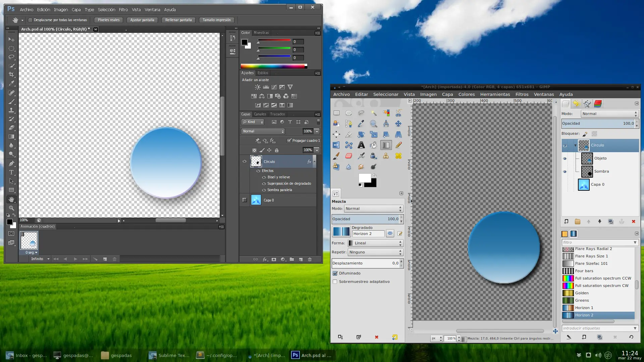Select the Pen tool in Photoshop
The height and width of the screenshot is (362, 644).
click(x=11, y=164)
